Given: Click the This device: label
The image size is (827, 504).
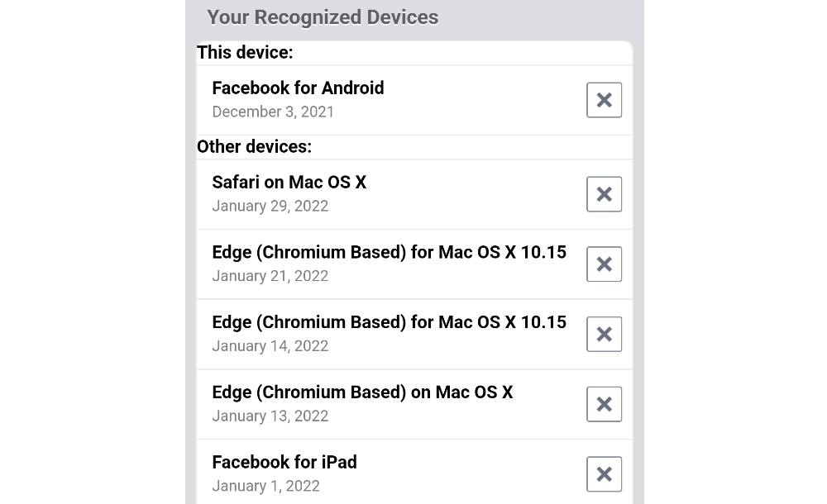Looking at the screenshot, I should coord(245,53).
